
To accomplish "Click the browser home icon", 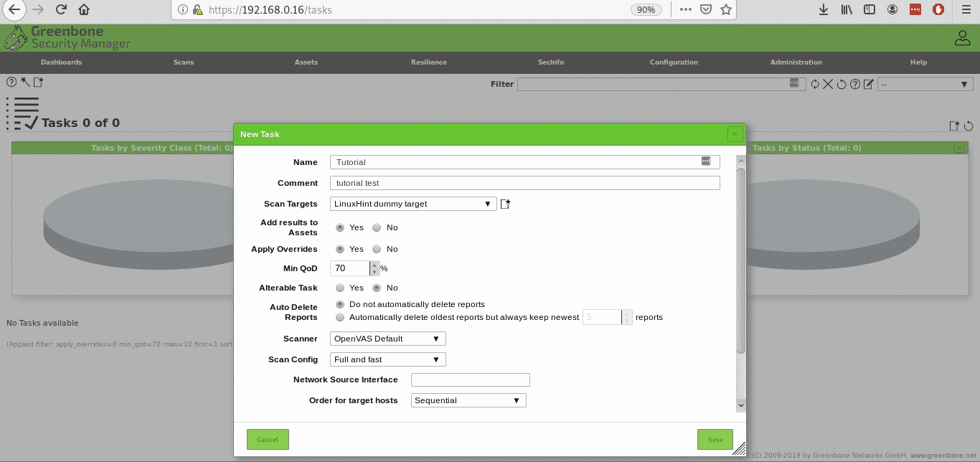I will [x=84, y=10].
